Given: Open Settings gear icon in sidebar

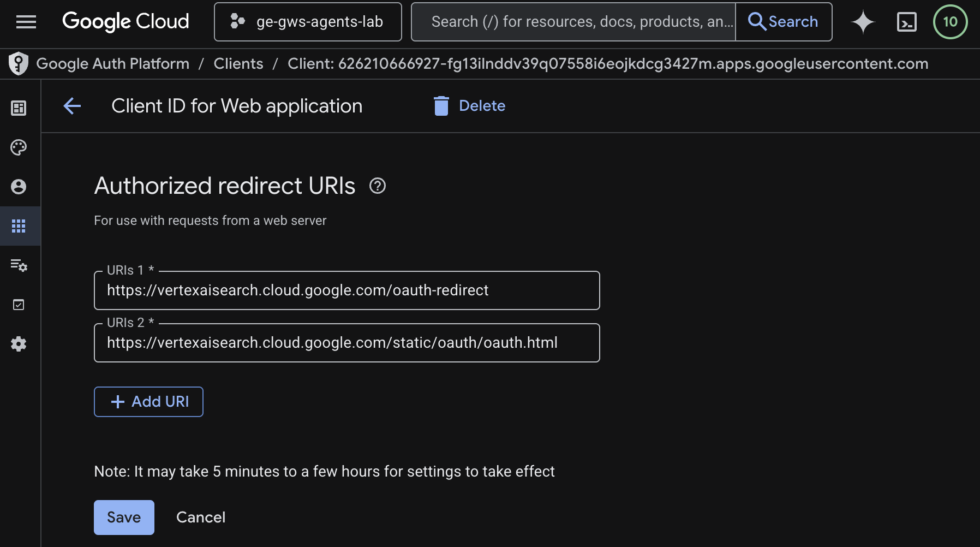Looking at the screenshot, I should [19, 344].
